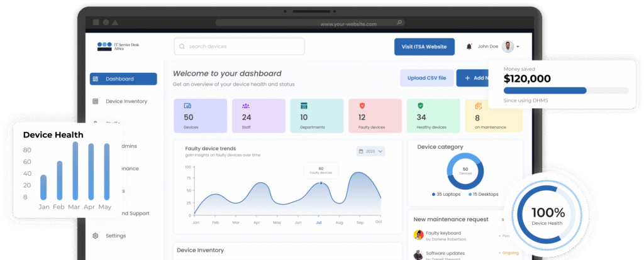
Task: Open the Dashboard sidebar item
Action: pyautogui.click(x=123, y=79)
